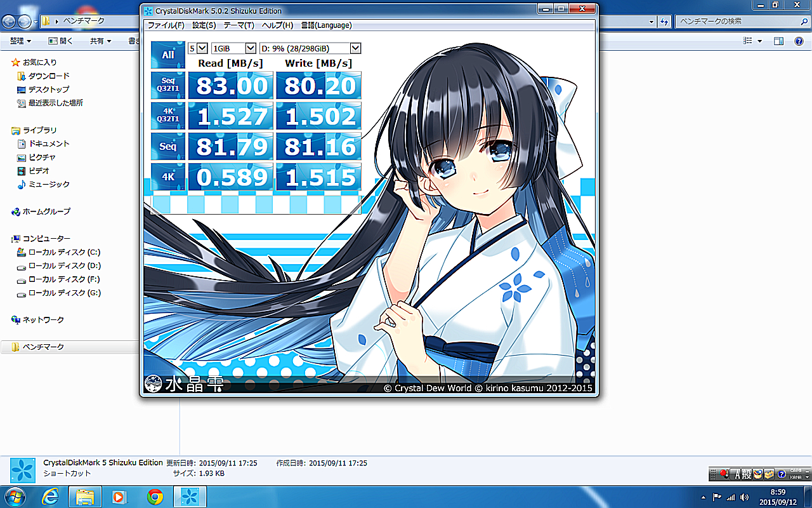
Task: Open the 設定(S) menu
Action: [204, 25]
